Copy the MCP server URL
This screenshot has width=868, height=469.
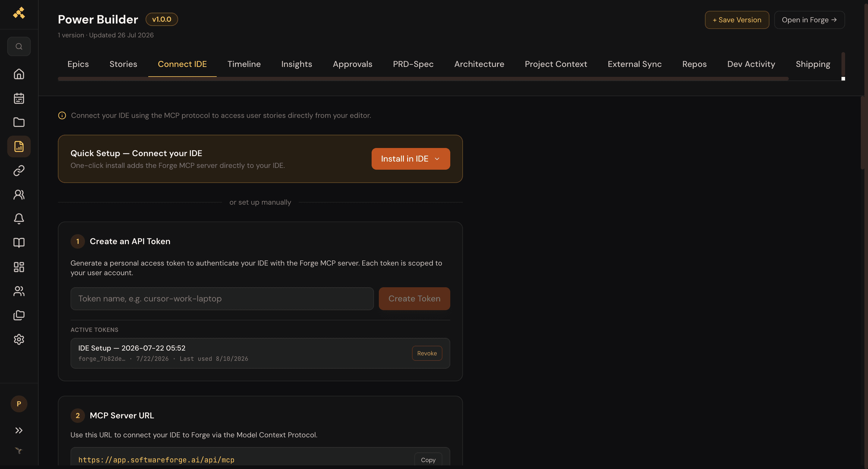click(428, 460)
